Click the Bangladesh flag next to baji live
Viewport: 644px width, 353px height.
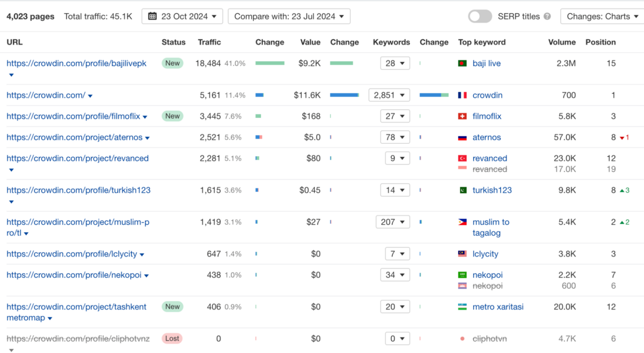(462, 63)
